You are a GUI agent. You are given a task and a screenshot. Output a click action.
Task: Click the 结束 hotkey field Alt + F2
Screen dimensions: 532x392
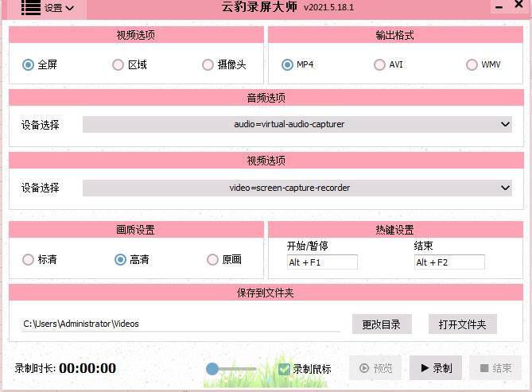[x=449, y=262]
